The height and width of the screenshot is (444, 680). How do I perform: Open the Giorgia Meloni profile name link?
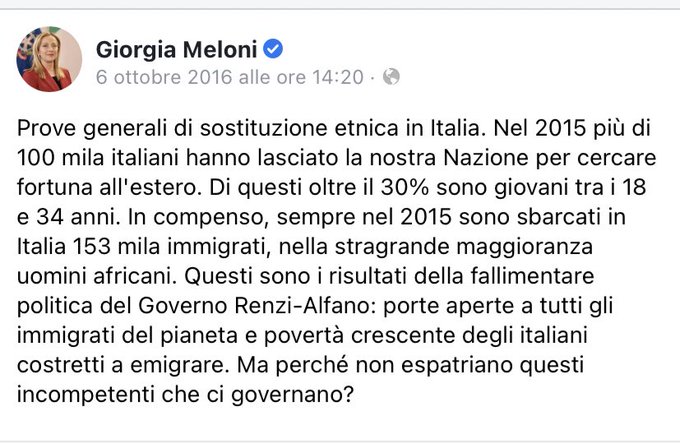[177, 49]
